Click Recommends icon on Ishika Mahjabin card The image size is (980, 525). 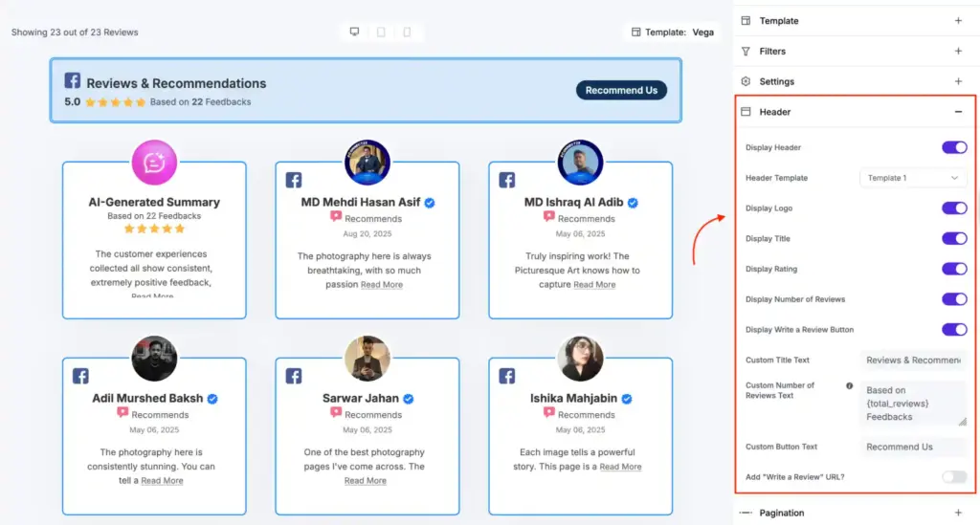click(548, 413)
